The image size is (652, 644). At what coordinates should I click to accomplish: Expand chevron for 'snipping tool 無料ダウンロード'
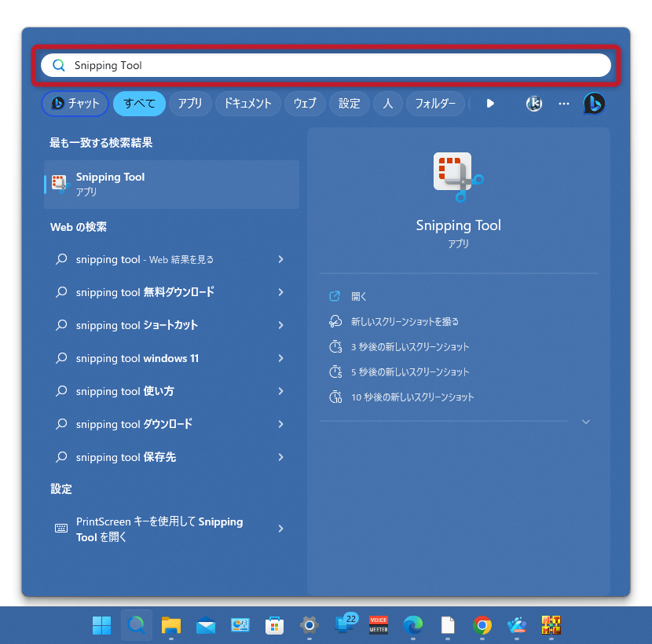(x=280, y=292)
